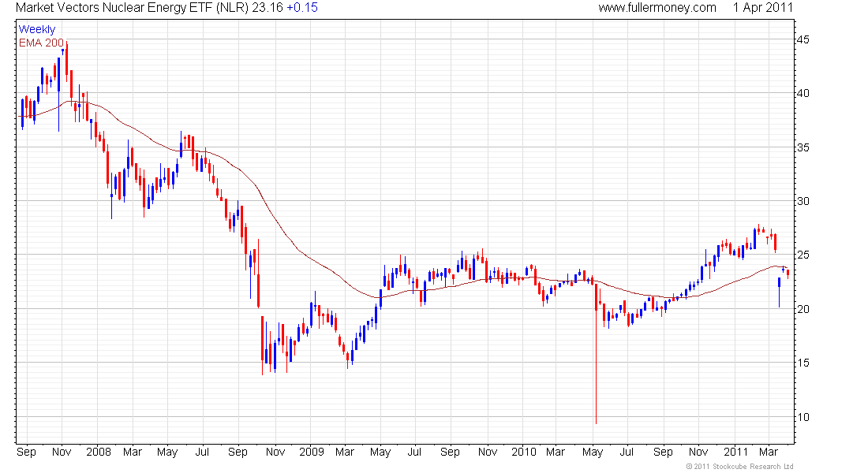Click the 15 price axis label
868x473 pixels.
(x=803, y=363)
